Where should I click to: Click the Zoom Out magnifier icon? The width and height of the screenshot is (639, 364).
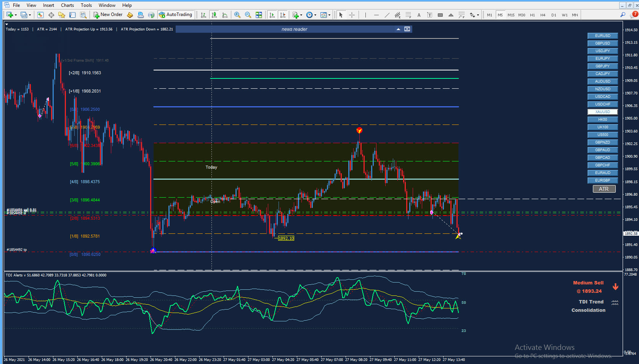(x=248, y=15)
